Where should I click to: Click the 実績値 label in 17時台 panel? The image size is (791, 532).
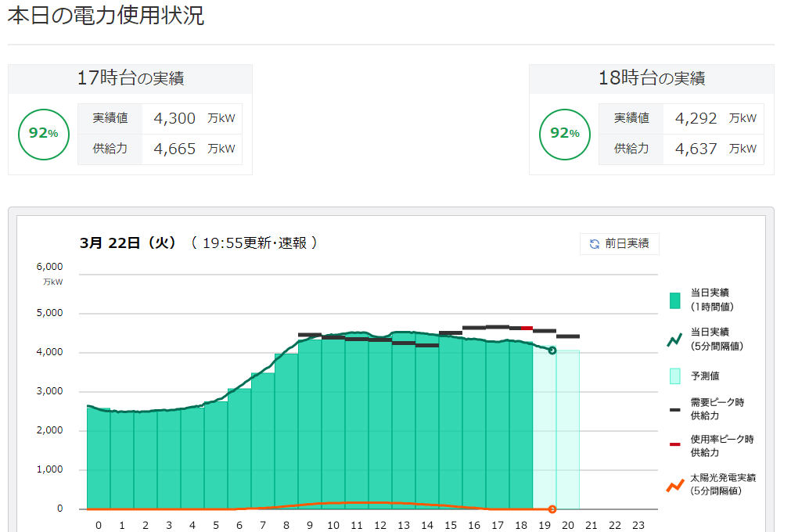(110, 118)
